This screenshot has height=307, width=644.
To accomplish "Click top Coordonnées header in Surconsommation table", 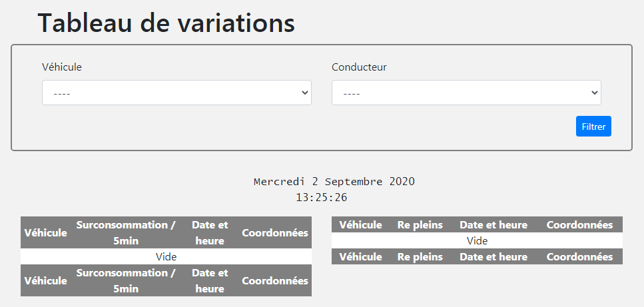I will point(275,232).
